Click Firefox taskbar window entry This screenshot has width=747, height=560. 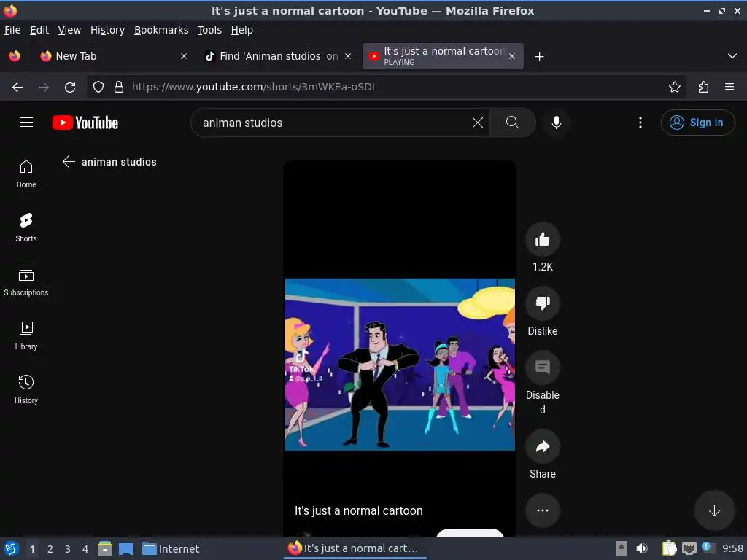(x=354, y=548)
